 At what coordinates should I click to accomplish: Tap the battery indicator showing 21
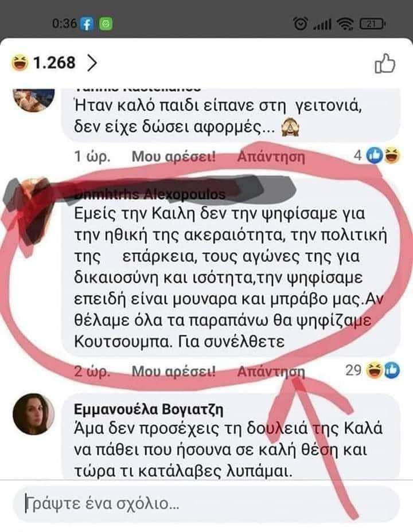372,24
